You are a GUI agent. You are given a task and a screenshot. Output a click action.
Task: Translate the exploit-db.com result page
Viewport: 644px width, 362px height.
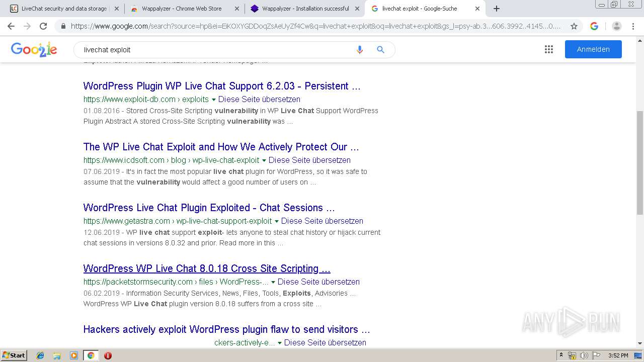(259, 100)
